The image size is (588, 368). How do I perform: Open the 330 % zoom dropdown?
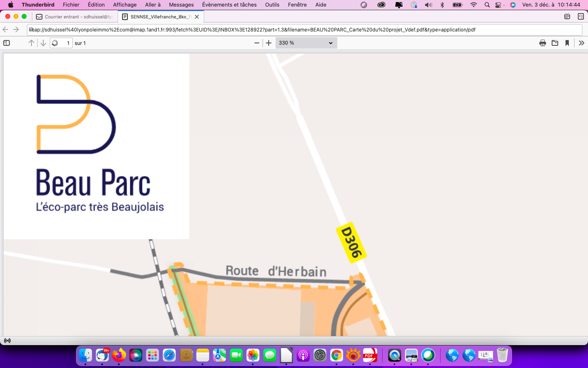tap(306, 43)
